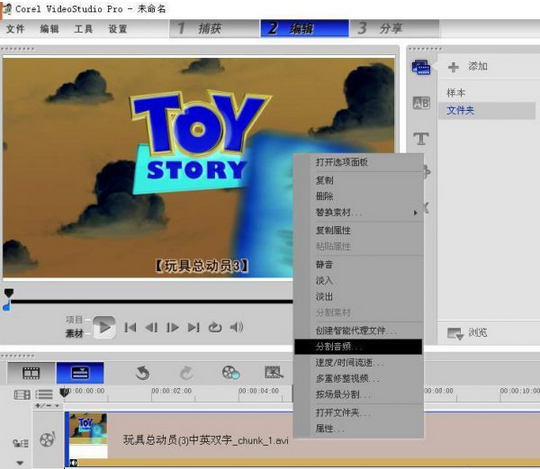This screenshot has height=469, width=540.
Task: Open the 工具 menu
Action: (x=83, y=29)
